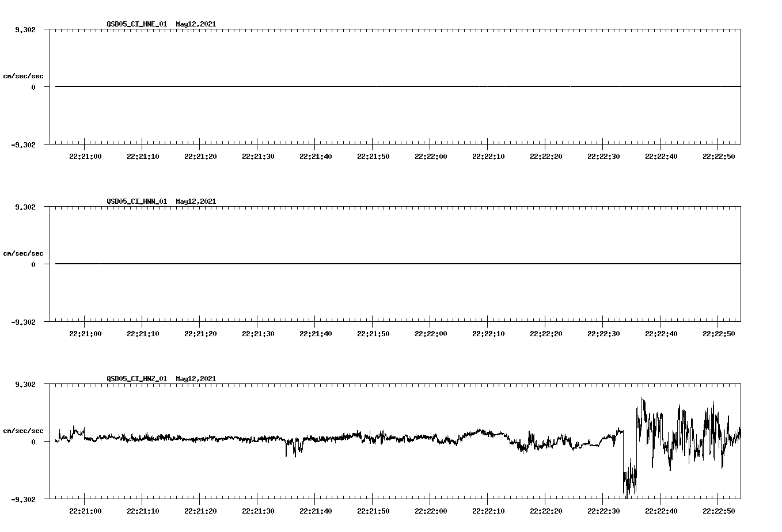The width and height of the screenshot is (782, 532).
Task: Click the cm/sec/sec label on the middle plot
Action: click(x=24, y=253)
